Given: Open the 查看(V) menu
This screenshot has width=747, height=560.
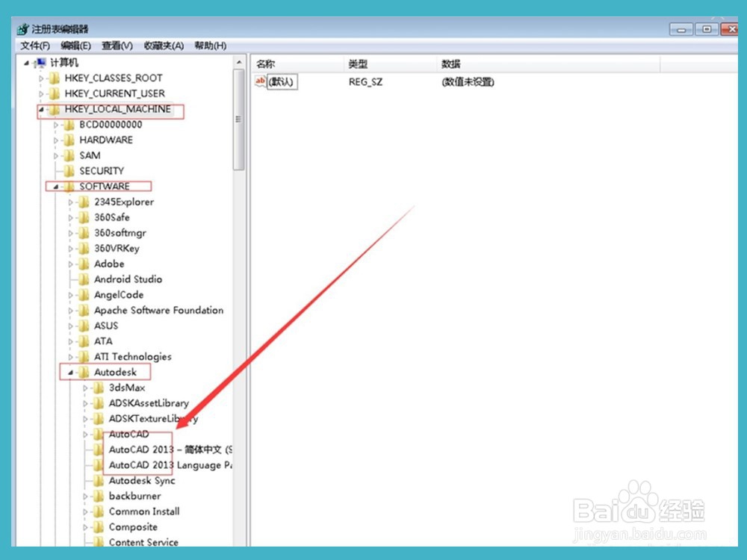Looking at the screenshot, I should (x=117, y=46).
